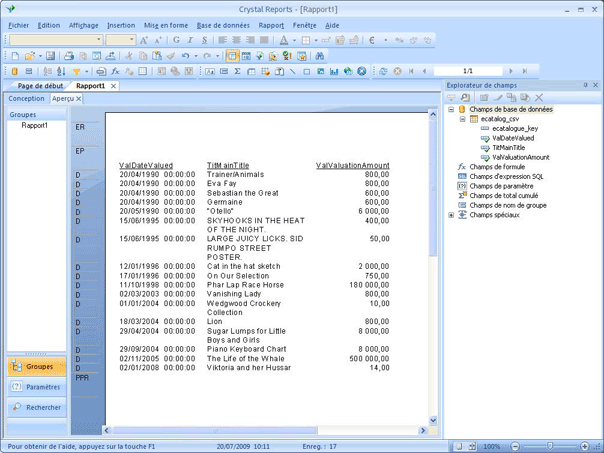Screen dimensions: 604x453
Task: Expand Champs spéciaux in field explorer
Action: [x=451, y=214]
